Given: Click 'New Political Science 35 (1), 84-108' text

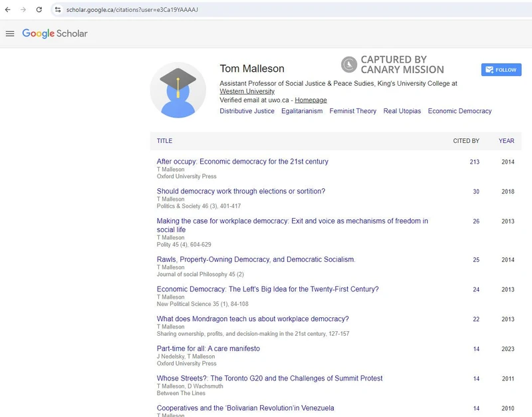Looking at the screenshot, I should (202, 304).
